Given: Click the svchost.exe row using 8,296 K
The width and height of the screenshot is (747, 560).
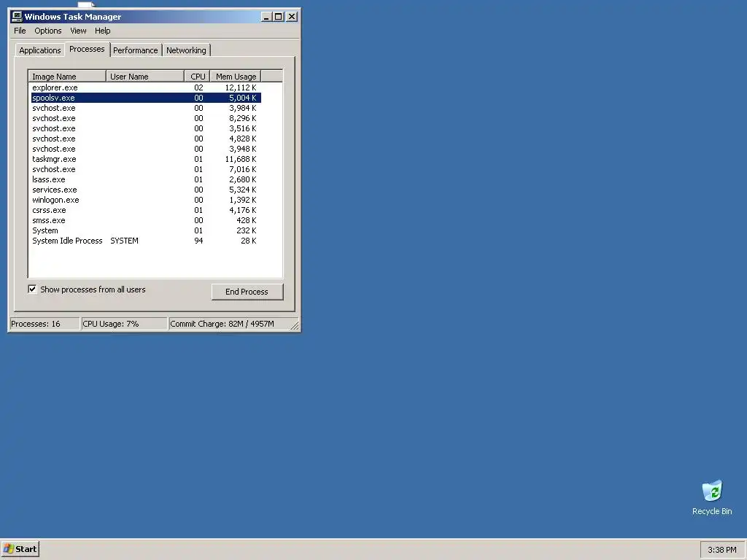Looking at the screenshot, I should pos(146,118).
